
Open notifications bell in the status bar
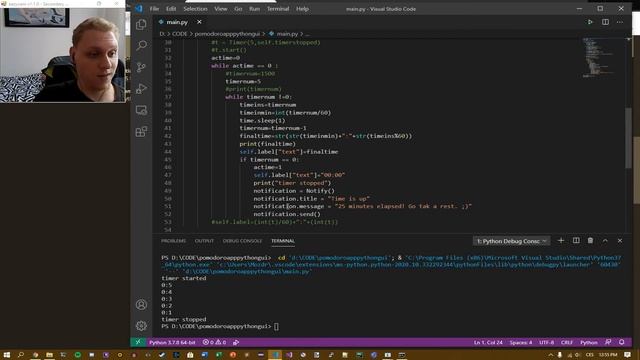pyautogui.click(x=622, y=342)
